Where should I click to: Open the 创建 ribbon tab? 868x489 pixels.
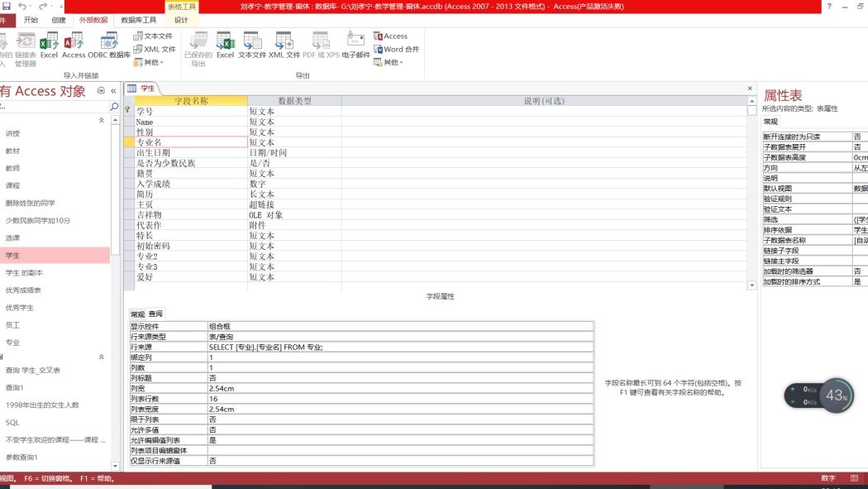click(x=59, y=20)
